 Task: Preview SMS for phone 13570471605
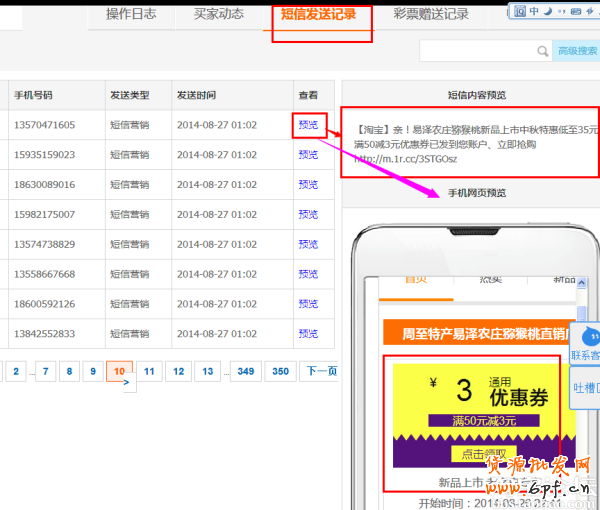pos(308,125)
